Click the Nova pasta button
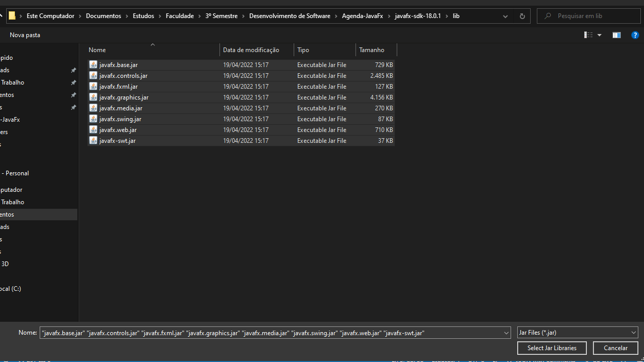 (x=25, y=35)
